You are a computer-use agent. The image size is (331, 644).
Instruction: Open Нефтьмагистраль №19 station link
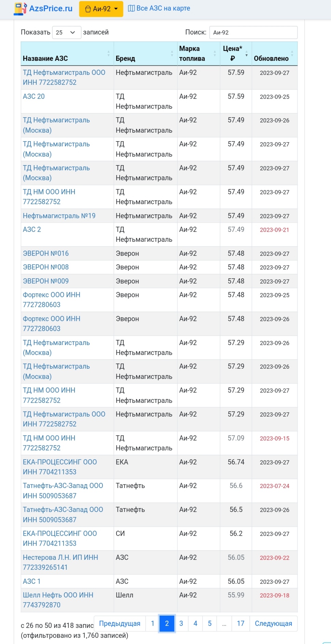pos(59,216)
